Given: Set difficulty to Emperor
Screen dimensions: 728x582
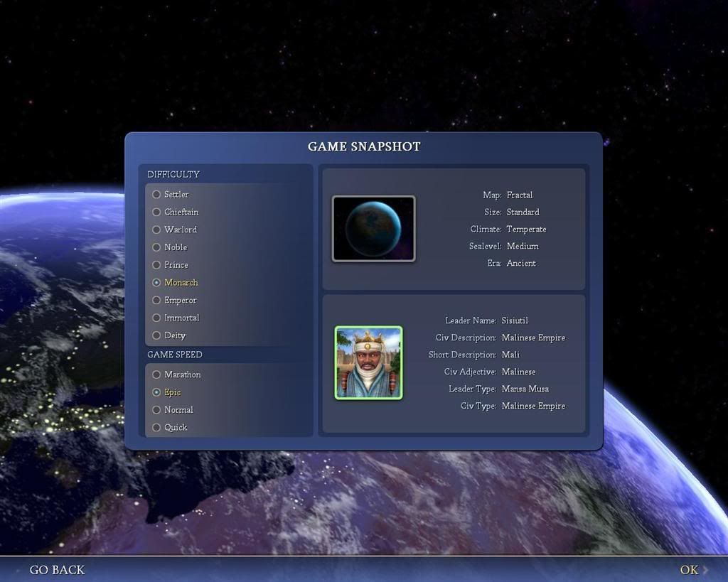Looking at the screenshot, I should (x=175, y=301).
